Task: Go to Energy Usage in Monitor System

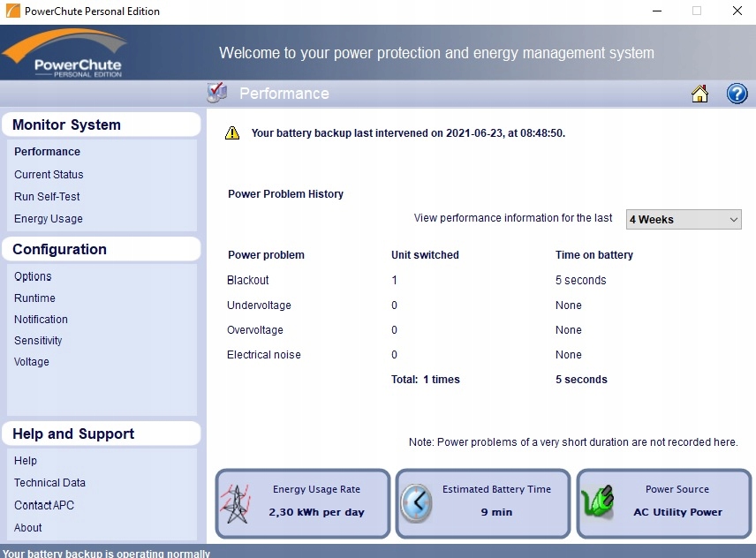Action: coord(49,219)
